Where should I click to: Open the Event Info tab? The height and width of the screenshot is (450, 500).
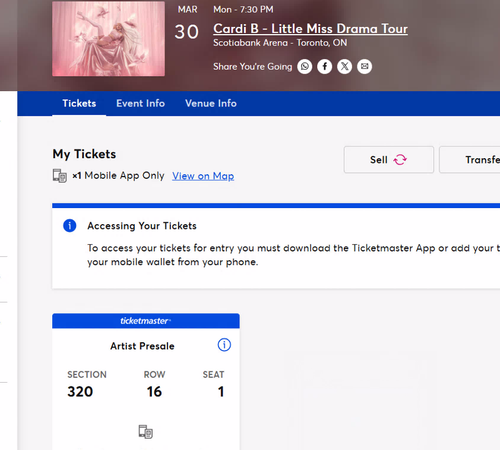[140, 103]
